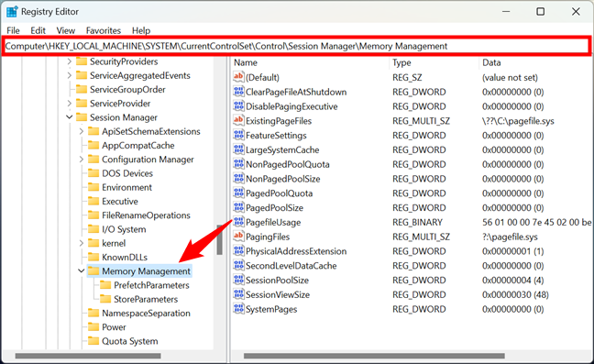Expand the SecurityProviders key
Image resolution: width=594 pixels, height=364 pixels.
click(x=70, y=61)
